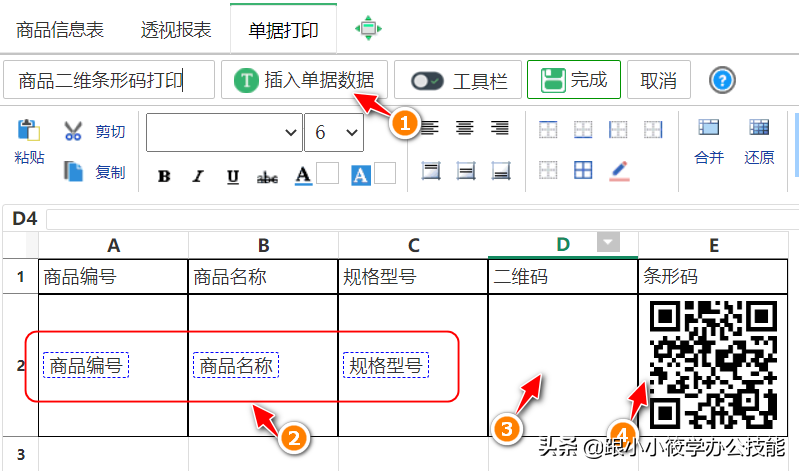Click the copy documents icon
Viewport: 799px width, 471px height.
[x=73, y=171]
